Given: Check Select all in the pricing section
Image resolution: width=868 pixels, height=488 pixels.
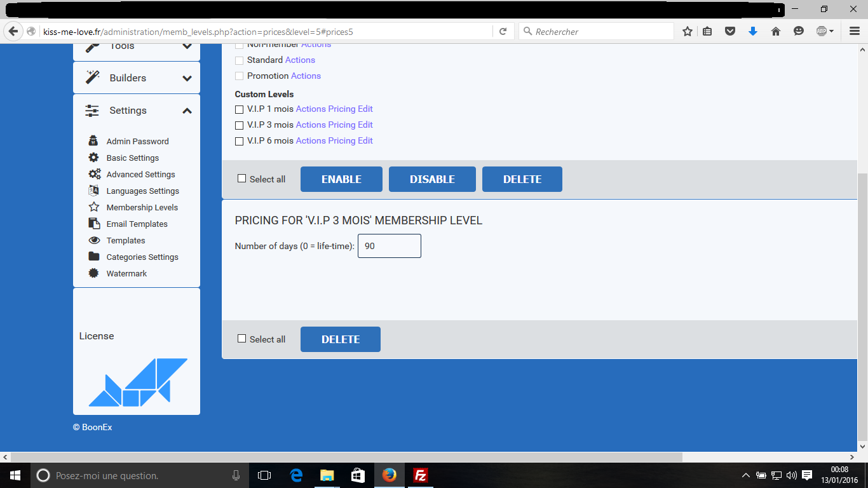Looking at the screenshot, I should 241,339.
